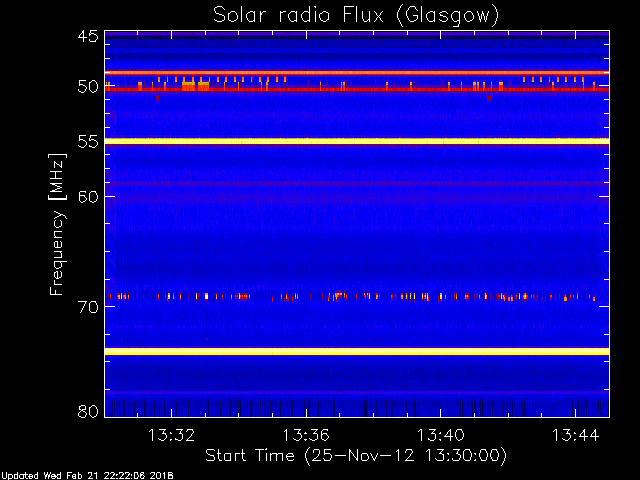
Task: Click the 13:44 time tick label
Action: [576, 435]
